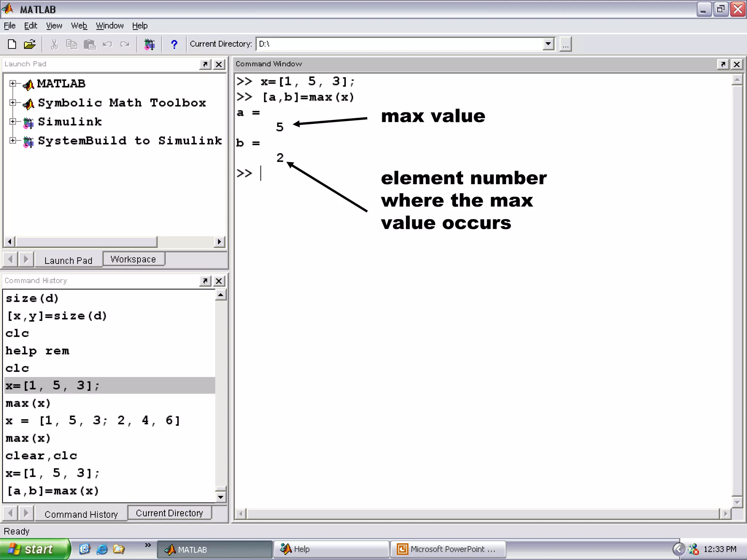Open the Window menu

109,26
